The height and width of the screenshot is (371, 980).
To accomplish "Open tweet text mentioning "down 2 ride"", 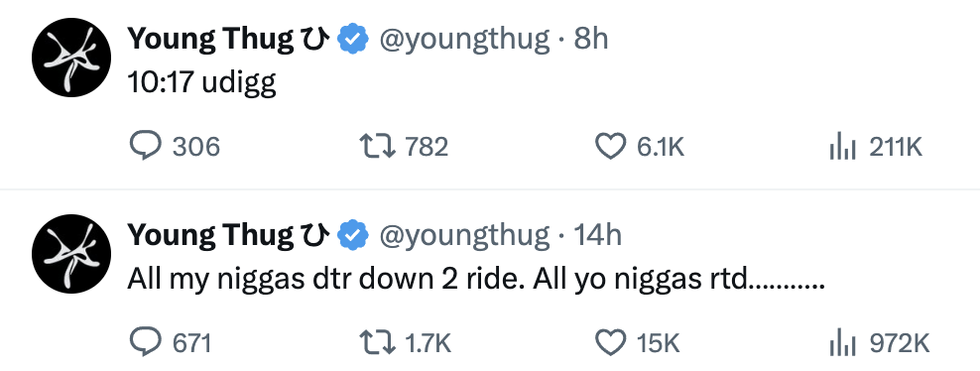I will [x=476, y=279].
